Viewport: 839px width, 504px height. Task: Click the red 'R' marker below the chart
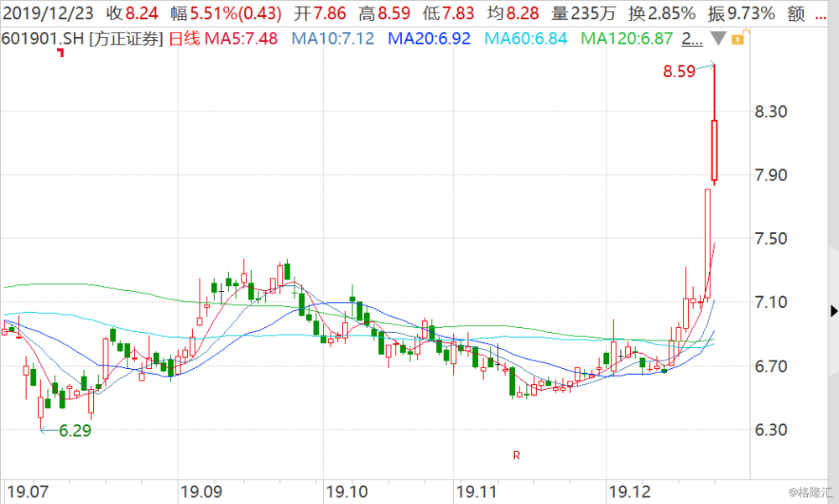pos(516,455)
